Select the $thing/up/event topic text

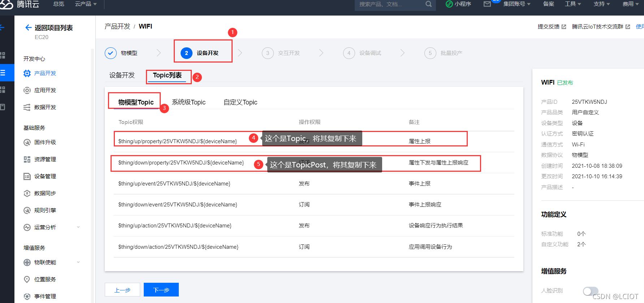coord(174,184)
